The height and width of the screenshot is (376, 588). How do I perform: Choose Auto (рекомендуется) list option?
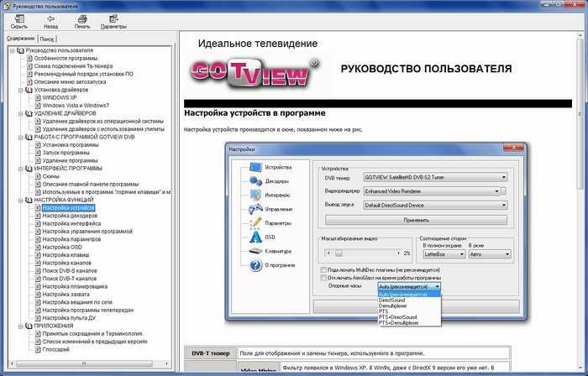410,295
